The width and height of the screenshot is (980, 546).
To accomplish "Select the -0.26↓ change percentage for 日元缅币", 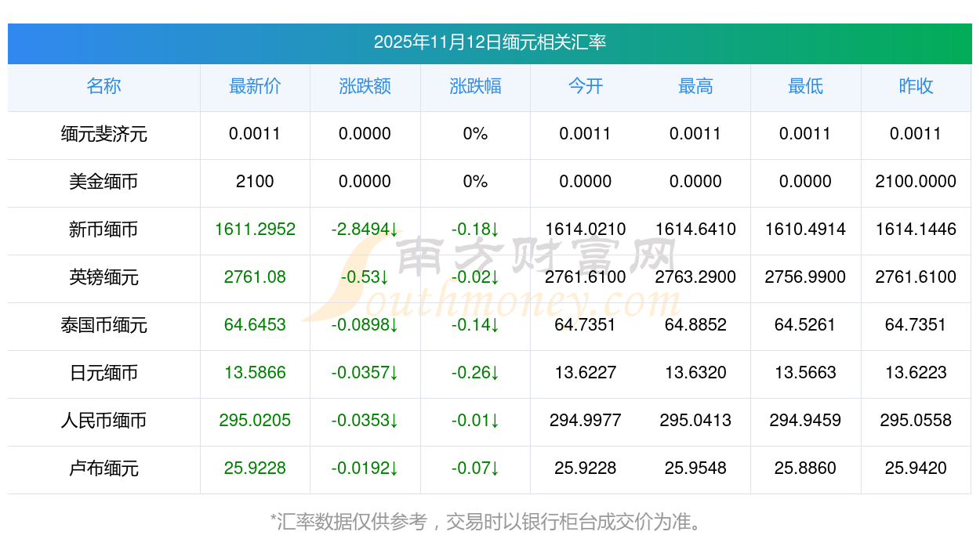I will tap(475, 373).
